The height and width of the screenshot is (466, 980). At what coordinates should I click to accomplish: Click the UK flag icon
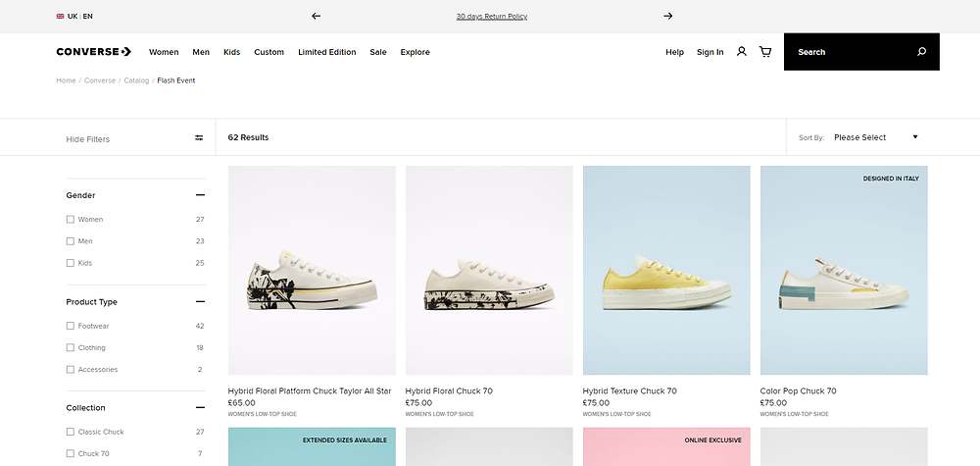pos(60,17)
